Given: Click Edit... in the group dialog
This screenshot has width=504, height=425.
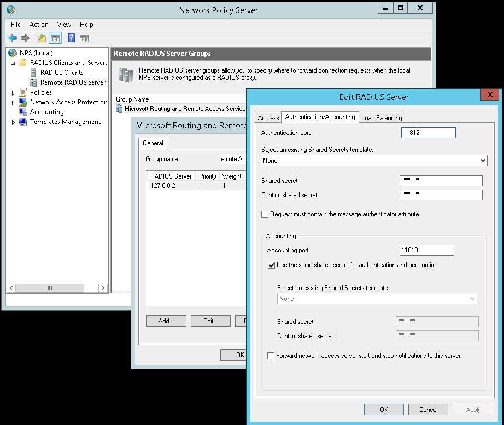Looking at the screenshot, I should 210,321.
